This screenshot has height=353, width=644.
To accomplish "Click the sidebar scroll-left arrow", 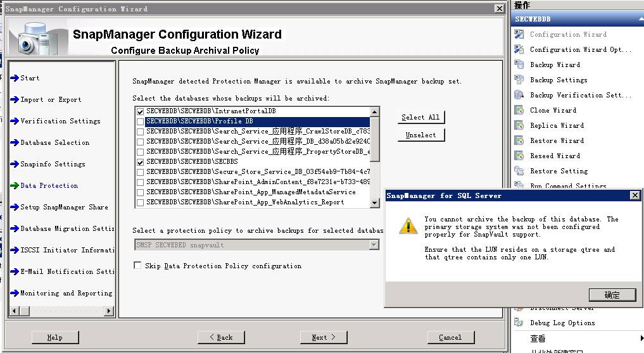I will tap(15, 311).
